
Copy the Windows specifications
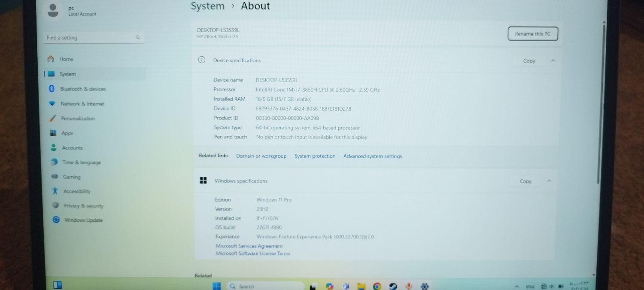[x=526, y=181]
